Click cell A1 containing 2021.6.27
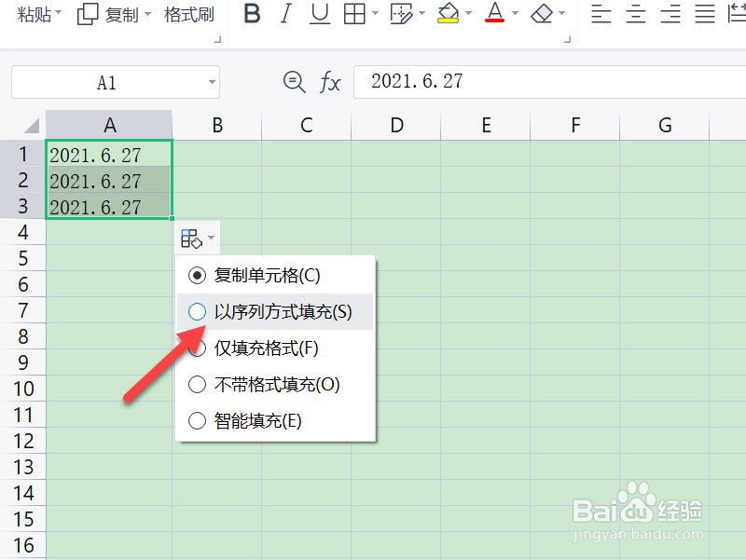This screenshot has height=560, width=746. 109,154
